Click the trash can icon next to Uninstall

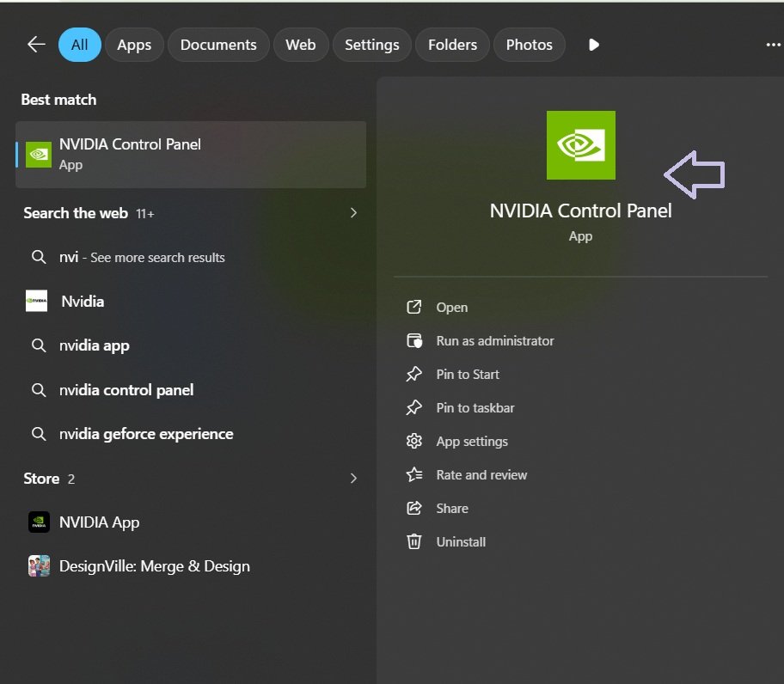click(414, 541)
